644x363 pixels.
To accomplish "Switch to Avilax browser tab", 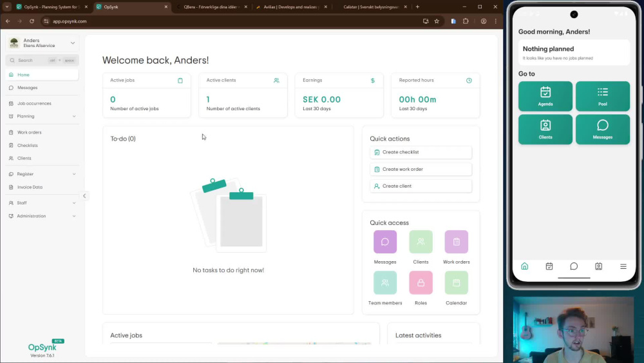I will pyautogui.click(x=291, y=7).
